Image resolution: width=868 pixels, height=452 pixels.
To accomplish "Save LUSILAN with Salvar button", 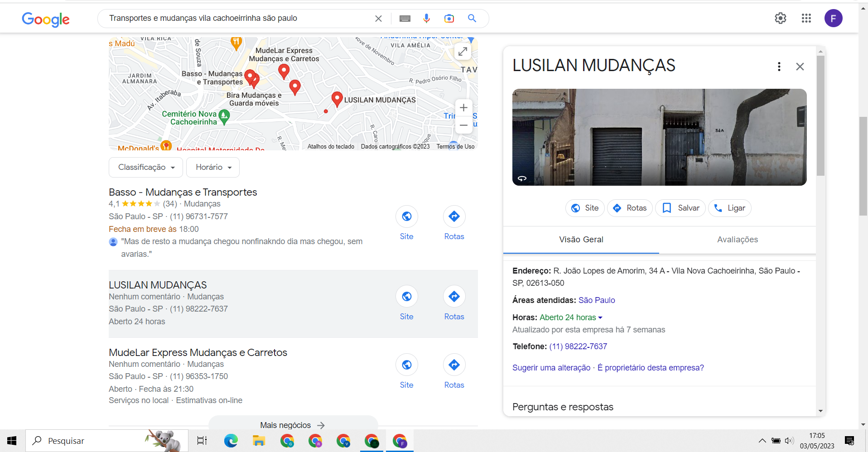I will (x=680, y=208).
